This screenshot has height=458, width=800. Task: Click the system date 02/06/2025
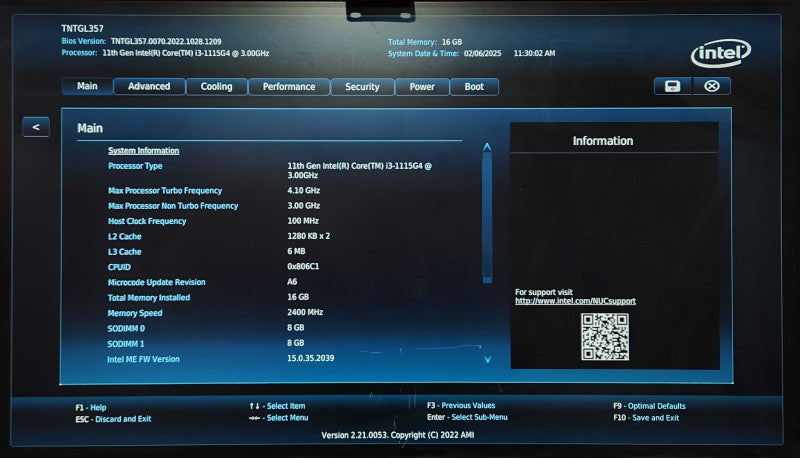(x=483, y=53)
